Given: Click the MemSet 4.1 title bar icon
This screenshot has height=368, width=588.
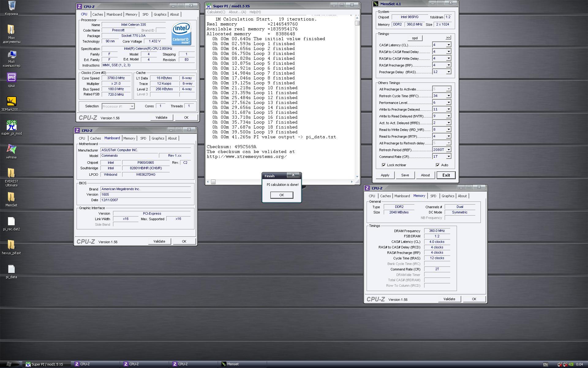Looking at the screenshot, I should tap(376, 4).
